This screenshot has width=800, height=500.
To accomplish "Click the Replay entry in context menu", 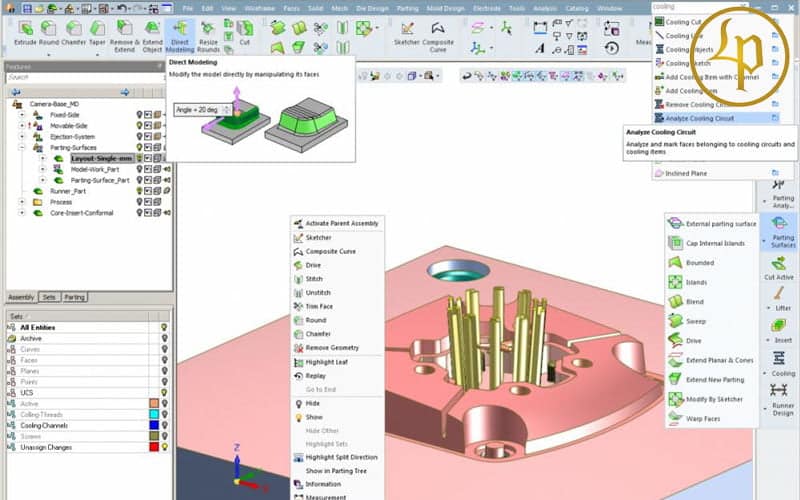I will (337, 376).
